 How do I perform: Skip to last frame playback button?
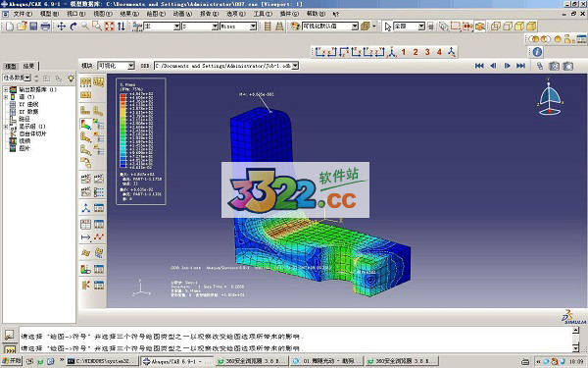click(x=520, y=66)
